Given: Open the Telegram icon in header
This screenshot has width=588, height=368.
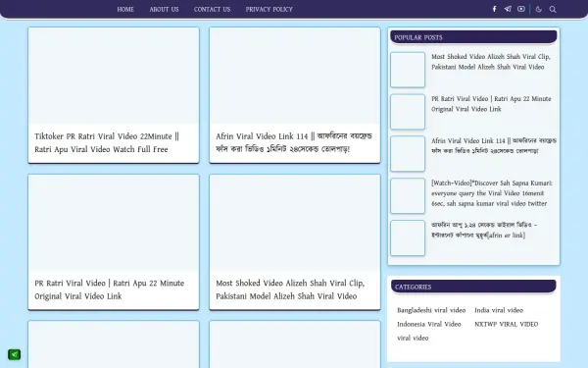Looking at the screenshot, I should [x=508, y=9].
